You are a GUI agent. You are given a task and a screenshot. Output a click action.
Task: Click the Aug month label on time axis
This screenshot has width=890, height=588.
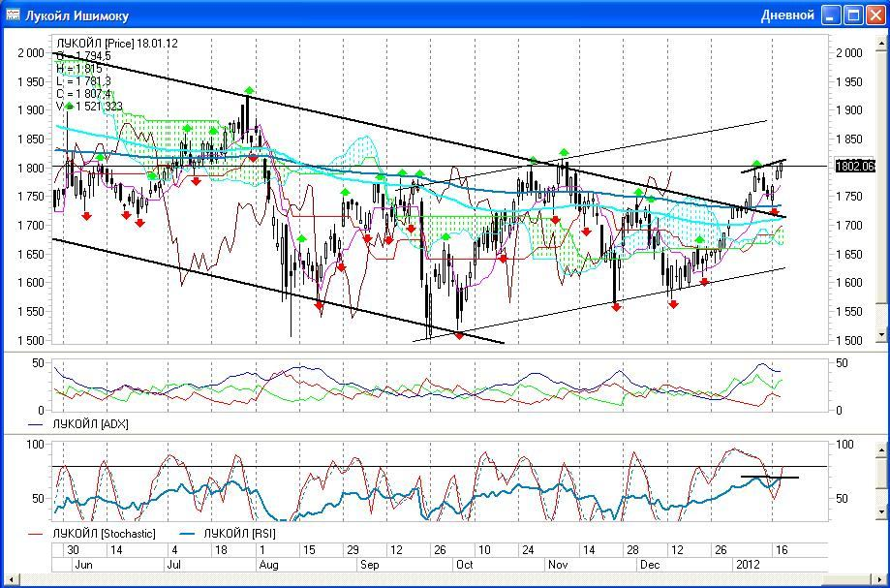268,565
